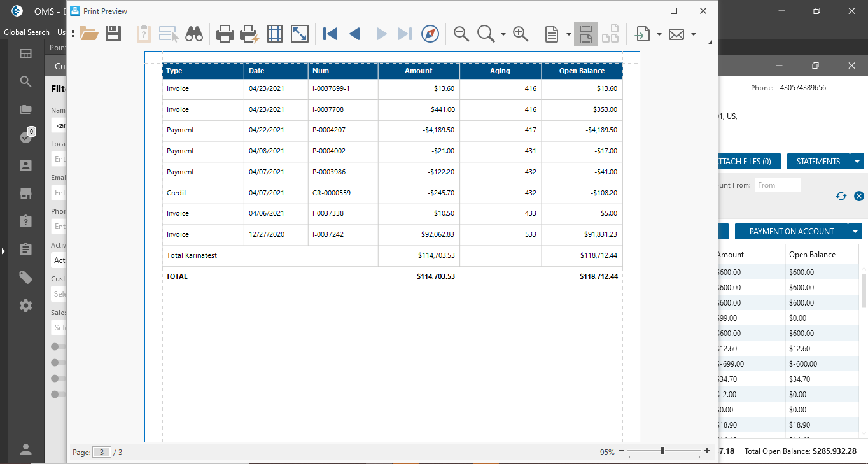868x464 pixels.
Task: Toggle the first switch in the Filter panel
Action: pos(59,347)
